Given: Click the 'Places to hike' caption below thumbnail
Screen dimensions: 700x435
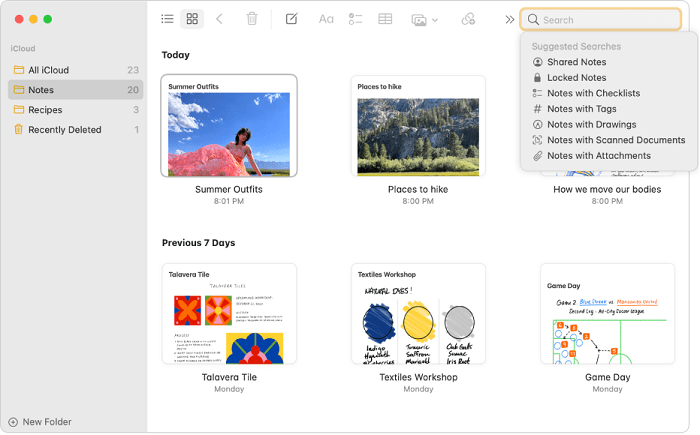Looking at the screenshot, I should (418, 189).
